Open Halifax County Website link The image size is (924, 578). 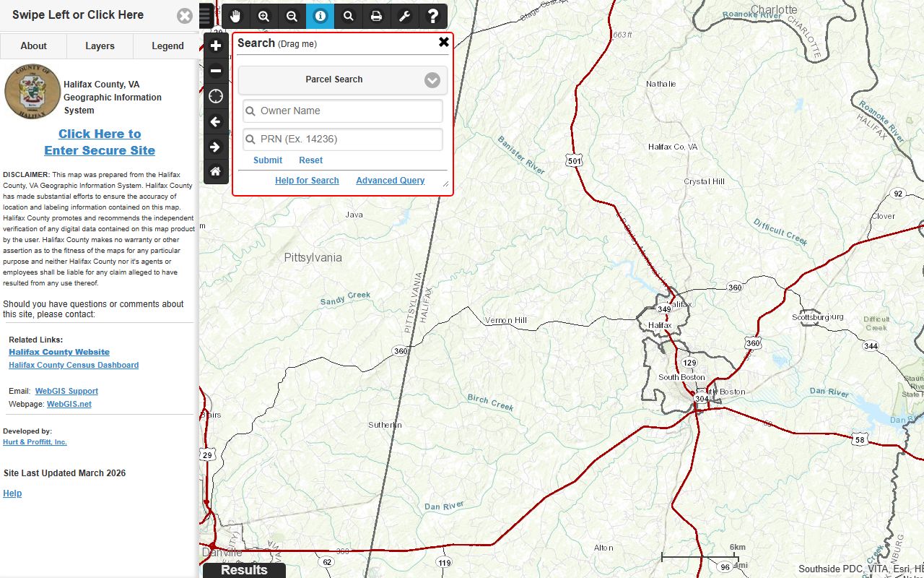(x=59, y=353)
